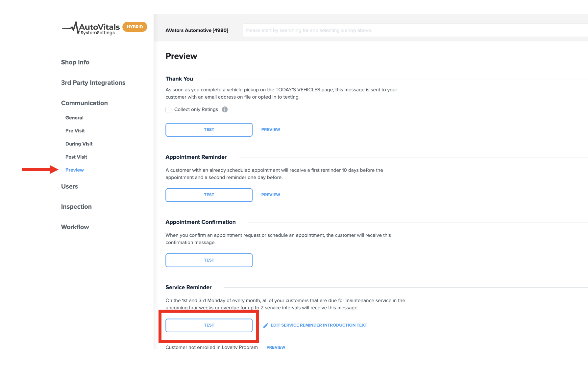Open the Shop Info section
Viewport: 588px width, 374px height.
point(75,62)
